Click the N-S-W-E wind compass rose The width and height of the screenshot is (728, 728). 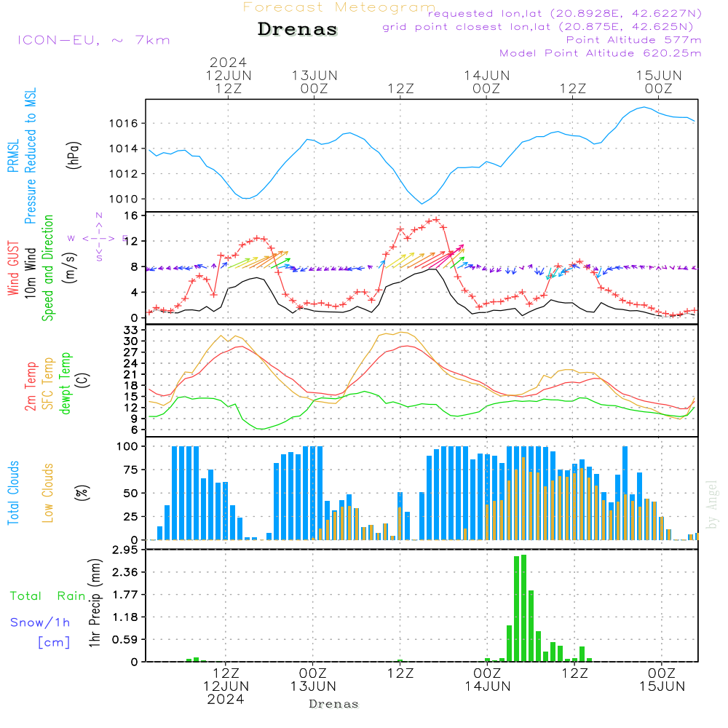(x=99, y=238)
